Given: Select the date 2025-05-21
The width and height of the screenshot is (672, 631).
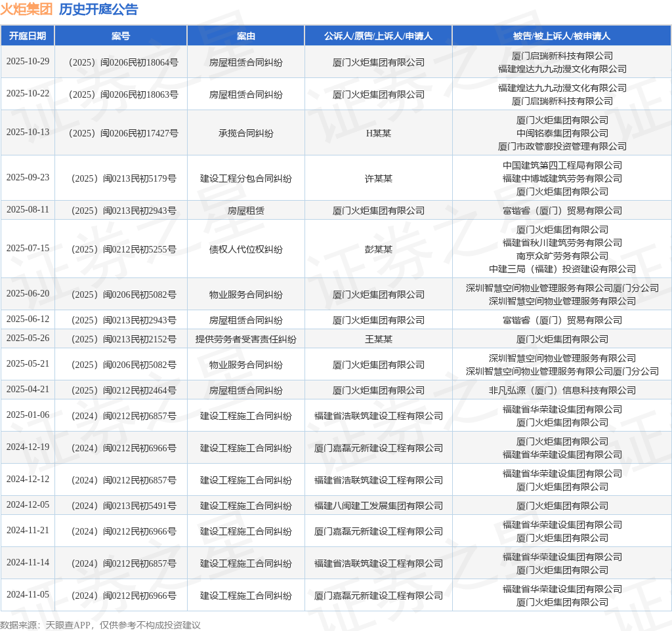Looking at the screenshot, I should pyautogui.click(x=28, y=363).
